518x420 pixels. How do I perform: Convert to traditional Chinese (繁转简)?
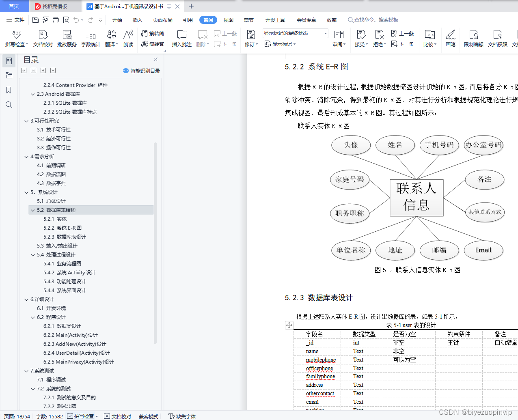coord(153,34)
